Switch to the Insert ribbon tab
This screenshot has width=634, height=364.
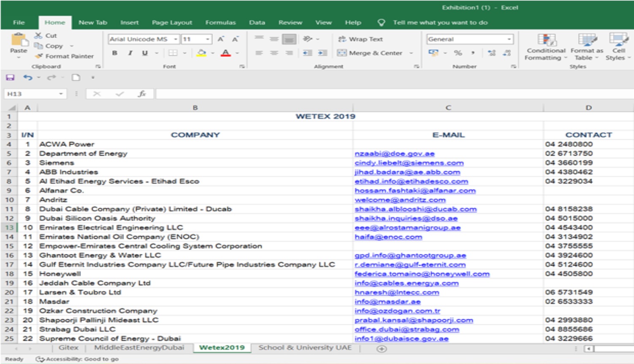coord(129,22)
